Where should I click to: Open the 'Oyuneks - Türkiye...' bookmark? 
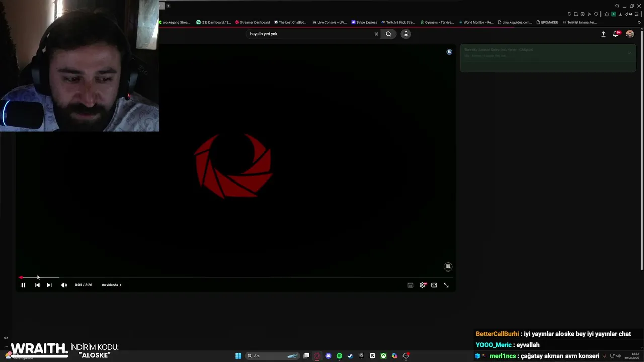pos(437,22)
